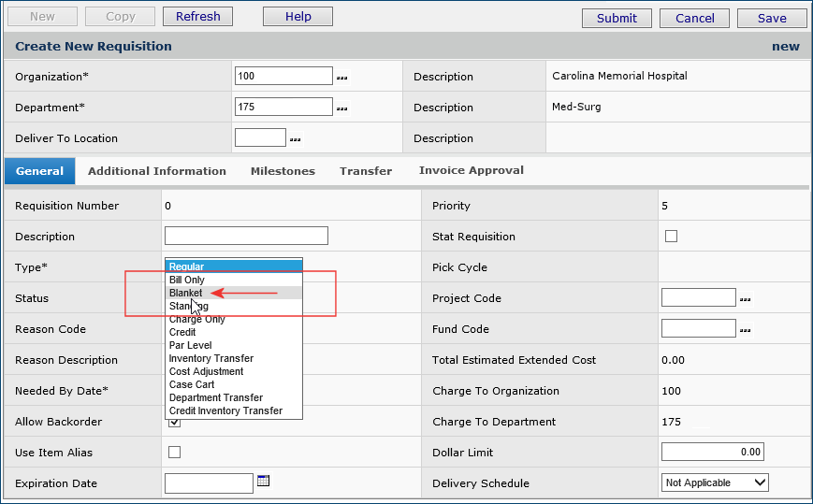813x504 pixels.
Task: Open lookup dots next to Organization field
Action: click(x=341, y=78)
